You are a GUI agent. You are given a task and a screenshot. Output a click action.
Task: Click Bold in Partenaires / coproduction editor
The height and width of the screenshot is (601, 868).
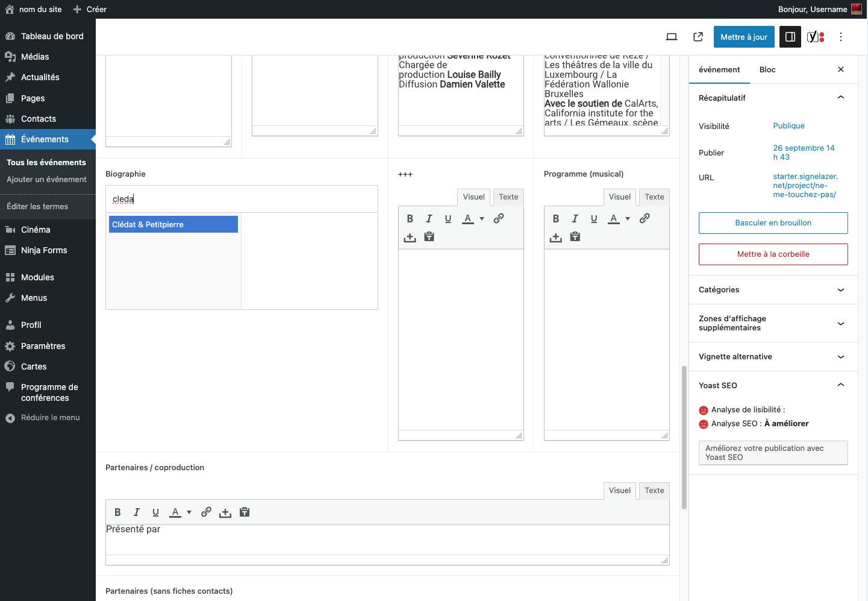coord(117,512)
